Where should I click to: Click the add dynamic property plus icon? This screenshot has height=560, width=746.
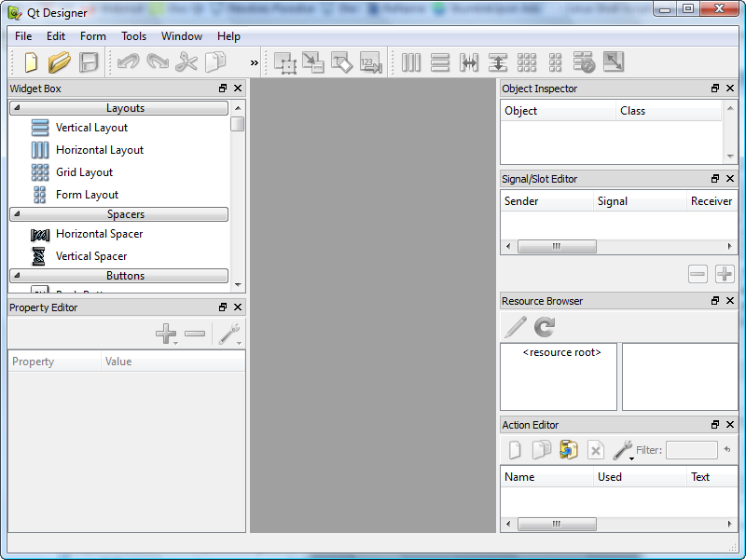pyautogui.click(x=166, y=334)
